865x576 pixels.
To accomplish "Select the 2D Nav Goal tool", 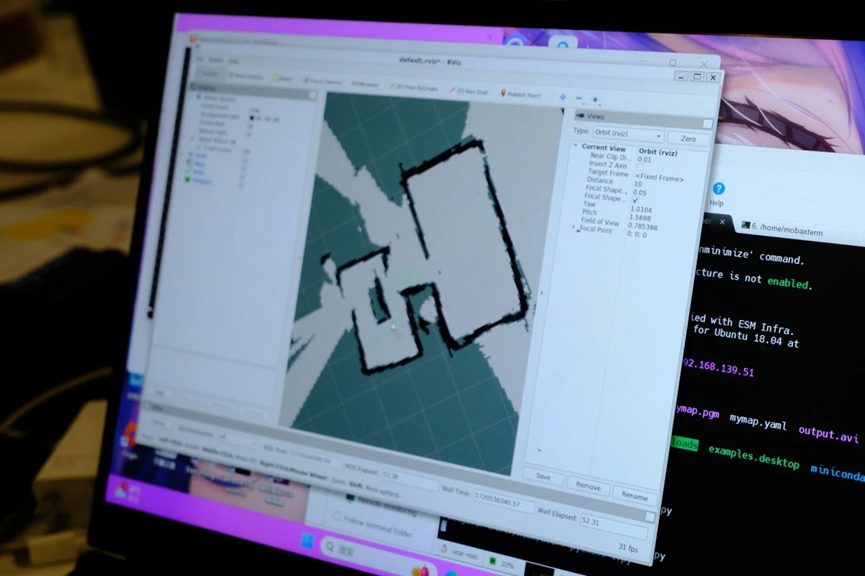I will coord(468,90).
